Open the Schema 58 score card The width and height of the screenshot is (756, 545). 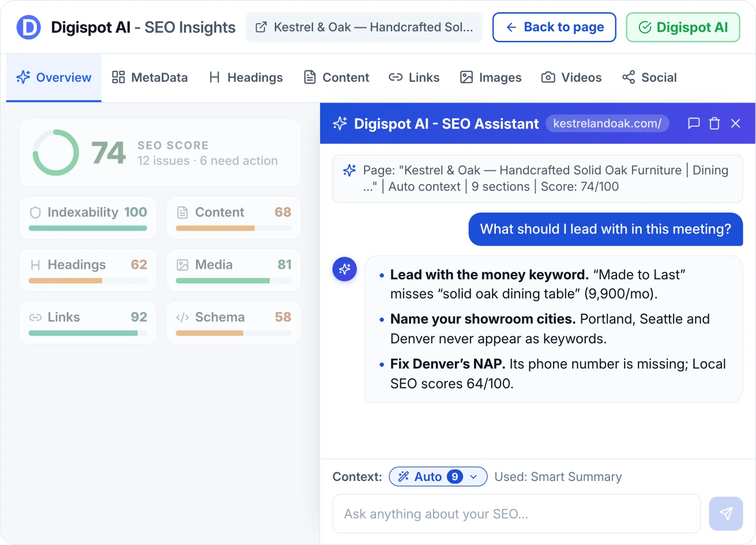233,323
